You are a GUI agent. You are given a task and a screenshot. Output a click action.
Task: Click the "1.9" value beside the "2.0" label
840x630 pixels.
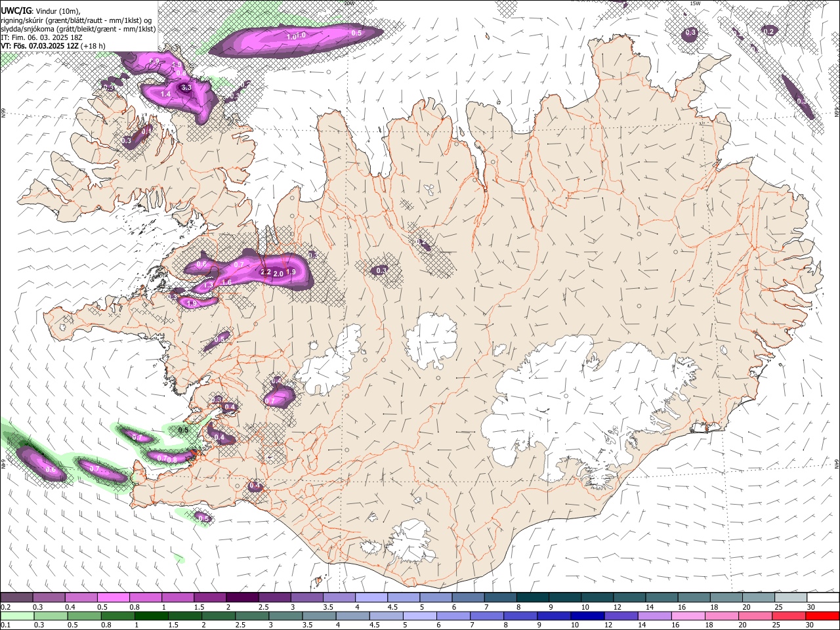click(x=291, y=272)
